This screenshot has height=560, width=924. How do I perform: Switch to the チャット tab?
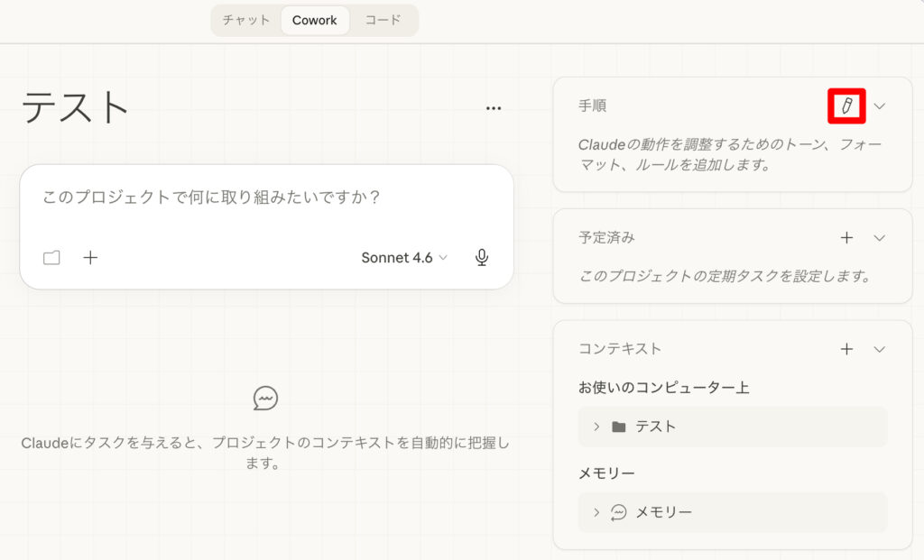tap(246, 20)
